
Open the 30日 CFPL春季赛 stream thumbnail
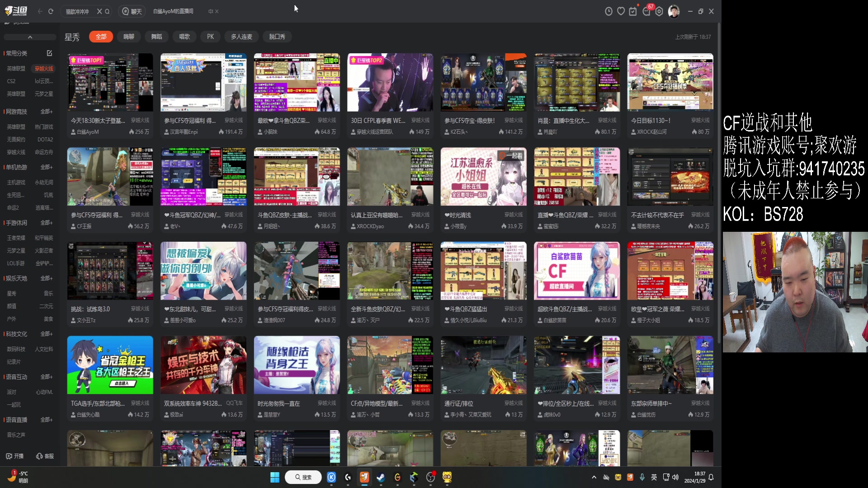click(390, 82)
